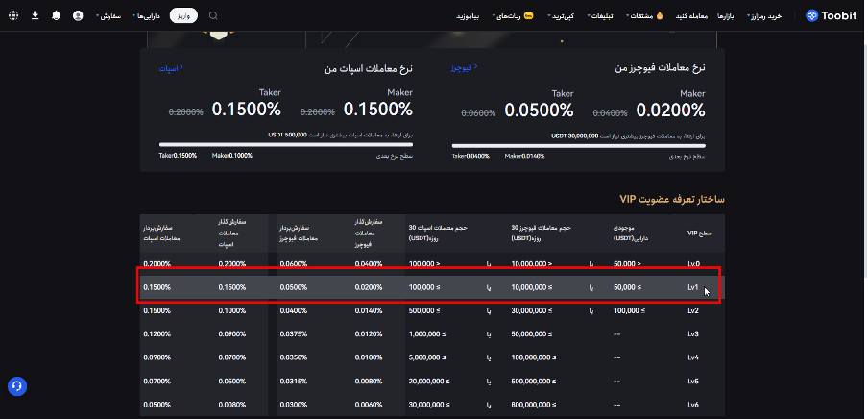Expand the خرید رمزارز dropdown menu
The width and height of the screenshot is (868, 419).
tap(778, 16)
